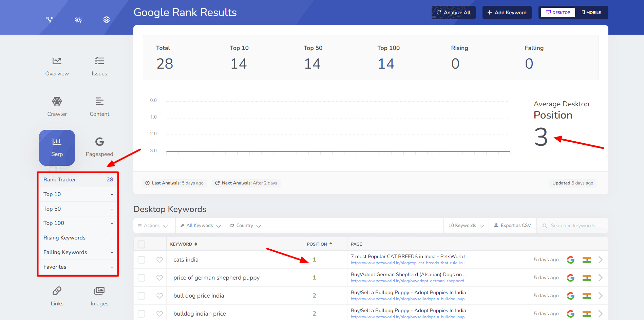The image size is (644, 320).
Task: Check 'bulldog indian price' checkbox
Action: click(141, 314)
